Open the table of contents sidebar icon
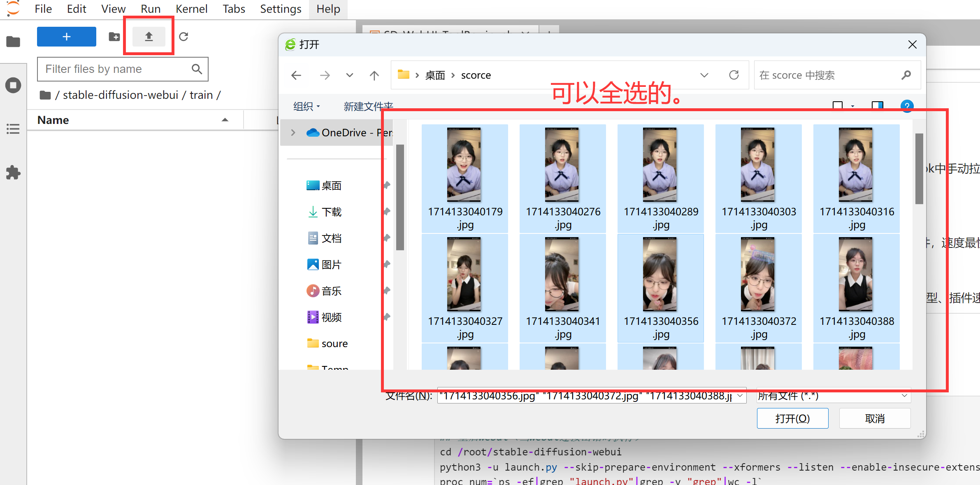This screenshot has width=980, height=485. [13, 129]
